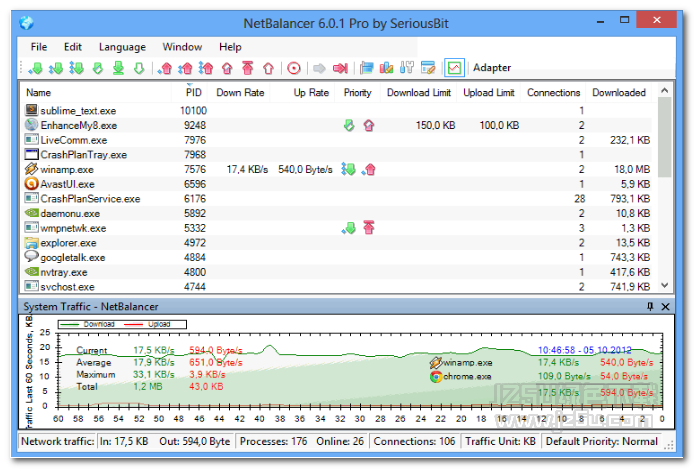
Task: Click winamp.exe upload priority icon
Action: tap(369, 169)
